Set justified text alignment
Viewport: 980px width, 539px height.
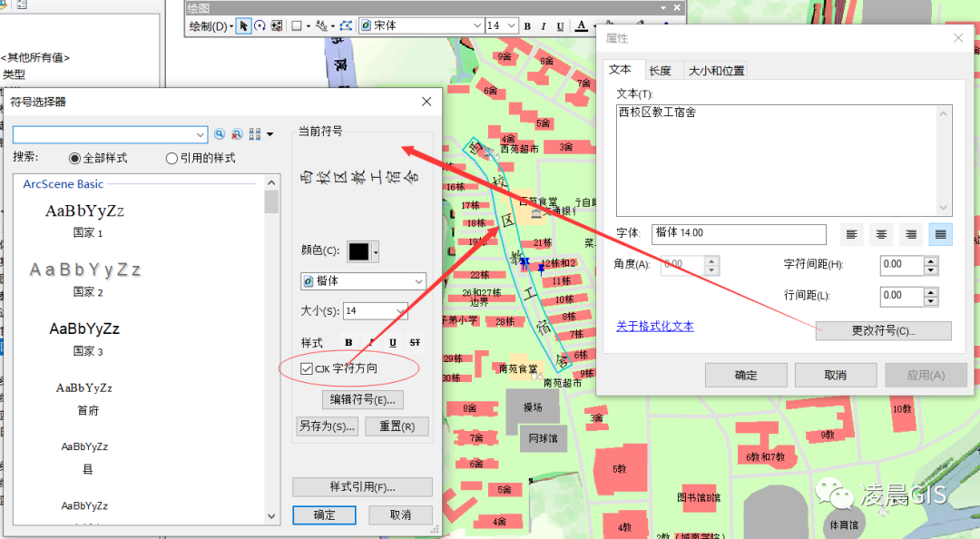point(941,234)
